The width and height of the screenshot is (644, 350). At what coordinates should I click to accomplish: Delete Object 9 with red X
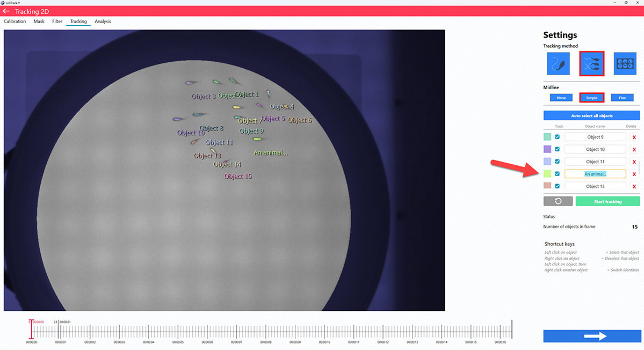click(x=634, y=137)
